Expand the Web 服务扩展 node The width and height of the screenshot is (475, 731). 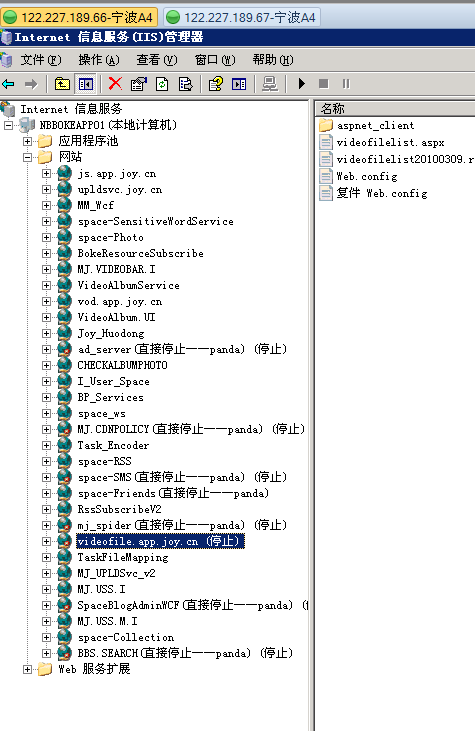click(28, 669)
